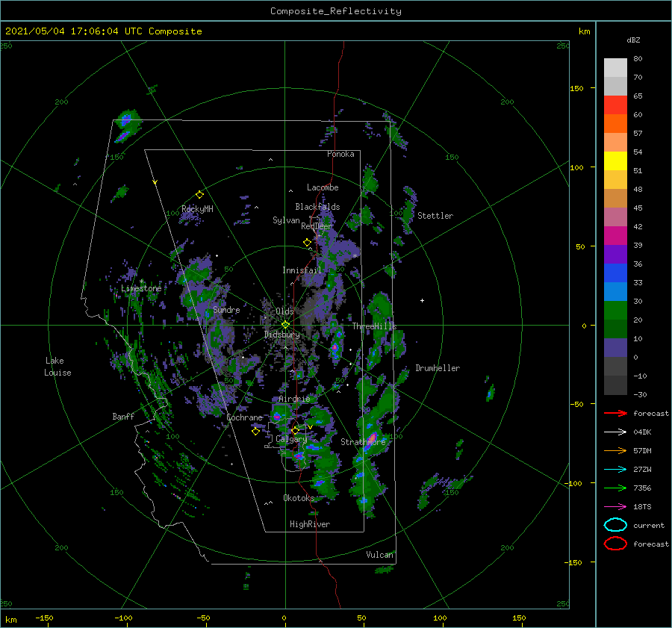This screenshot has height=628, width=672.
Task: Click the Banff label
Action: [123, 417]
